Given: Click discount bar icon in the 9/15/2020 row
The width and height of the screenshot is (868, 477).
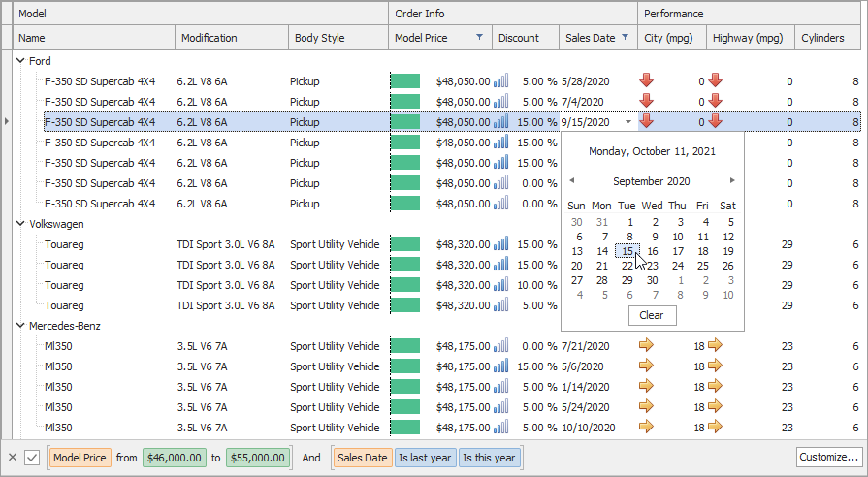Looking at the screenshot, I should 500,122.
